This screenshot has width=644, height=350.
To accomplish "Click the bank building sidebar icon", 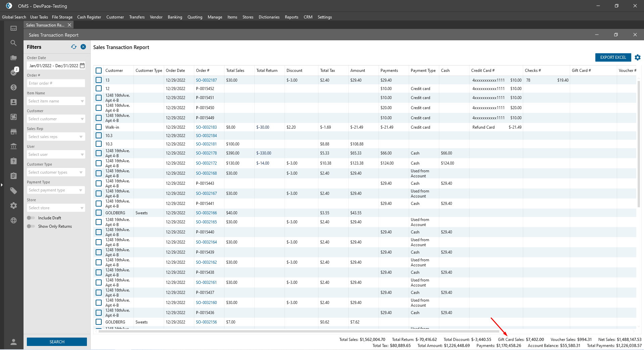I will [13, 146].
